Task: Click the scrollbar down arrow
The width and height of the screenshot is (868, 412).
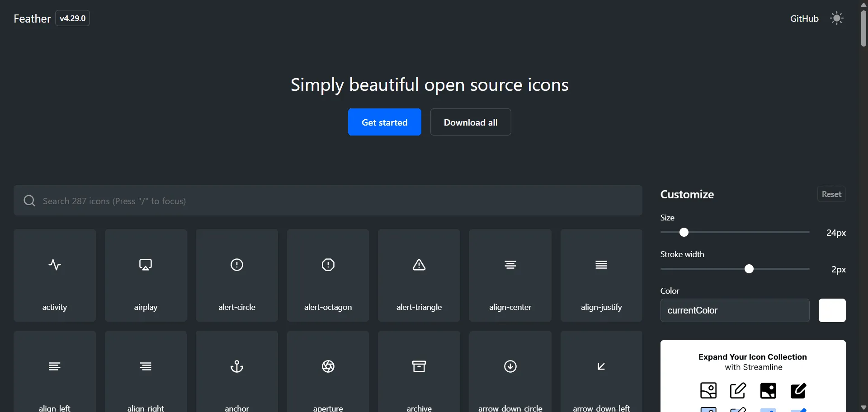Action: point(863,407)
